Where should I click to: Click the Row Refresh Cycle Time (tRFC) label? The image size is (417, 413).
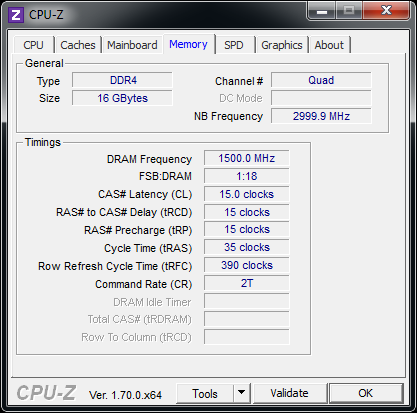tap(115, 266)
